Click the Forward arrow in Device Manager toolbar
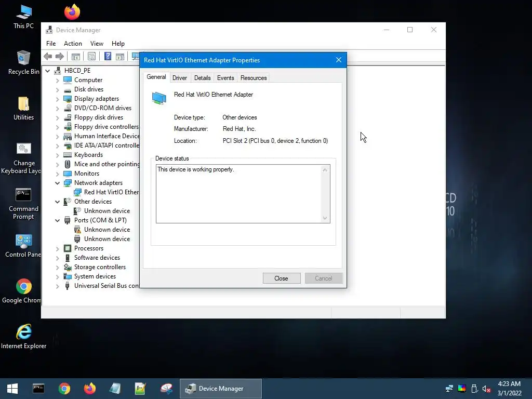 [60, 56]
